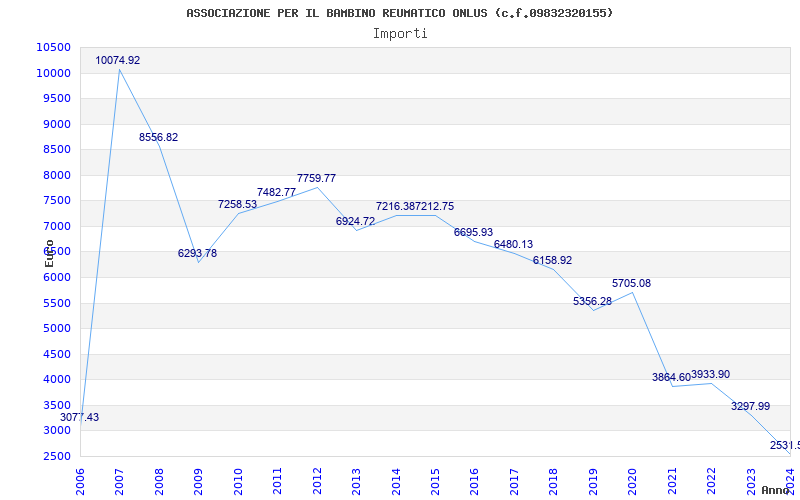Click the 5500 y-axis tick label
This screenshot has width=800, height=500.
click(x=57, y=303)
